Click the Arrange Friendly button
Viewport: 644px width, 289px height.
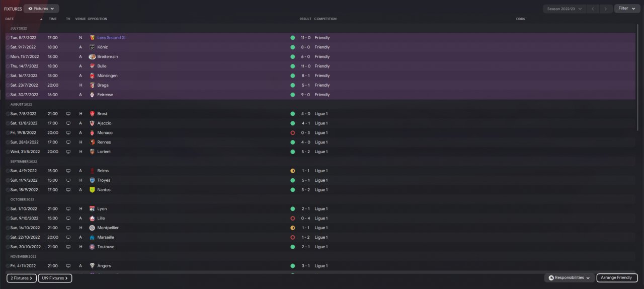pos(617,278)
